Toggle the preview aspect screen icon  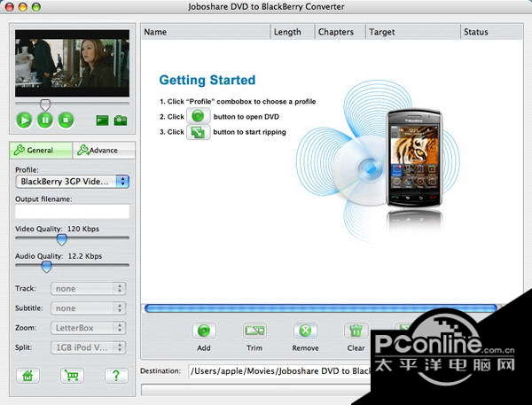coord(103,121)
